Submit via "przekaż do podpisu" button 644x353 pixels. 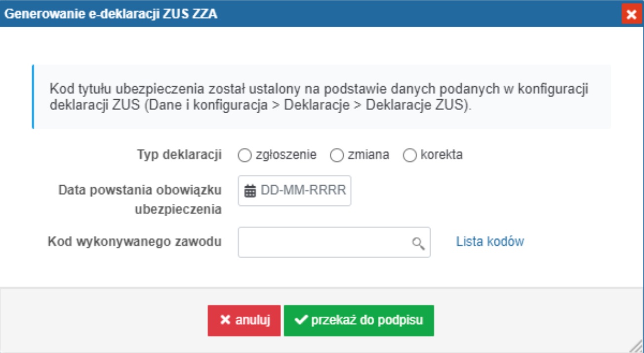tap(359, 320)
